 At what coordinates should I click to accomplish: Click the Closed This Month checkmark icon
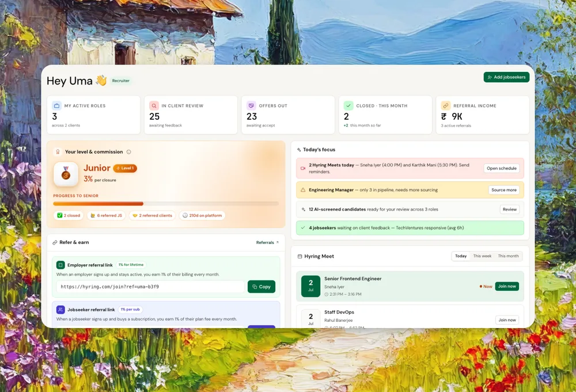click(x=348, y=106)
